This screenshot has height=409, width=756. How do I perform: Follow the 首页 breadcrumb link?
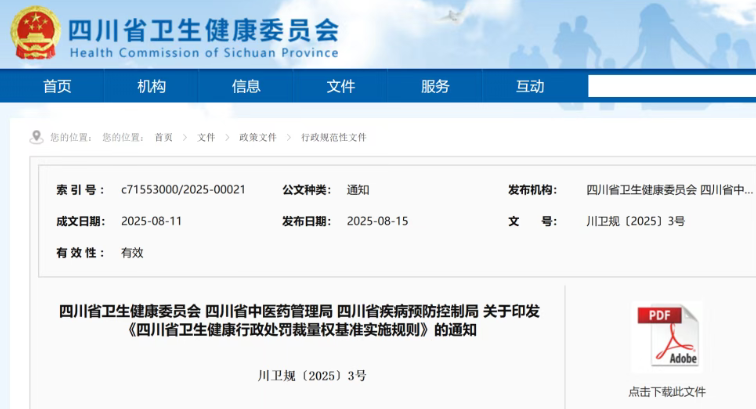point(163,137)
